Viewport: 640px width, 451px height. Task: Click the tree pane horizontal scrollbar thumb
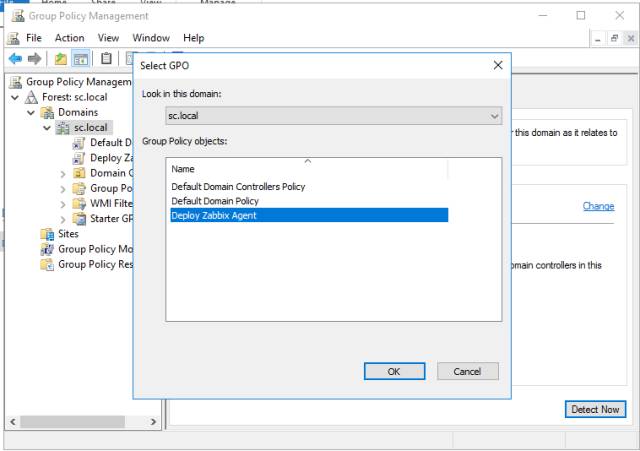[x=73, y=422]
